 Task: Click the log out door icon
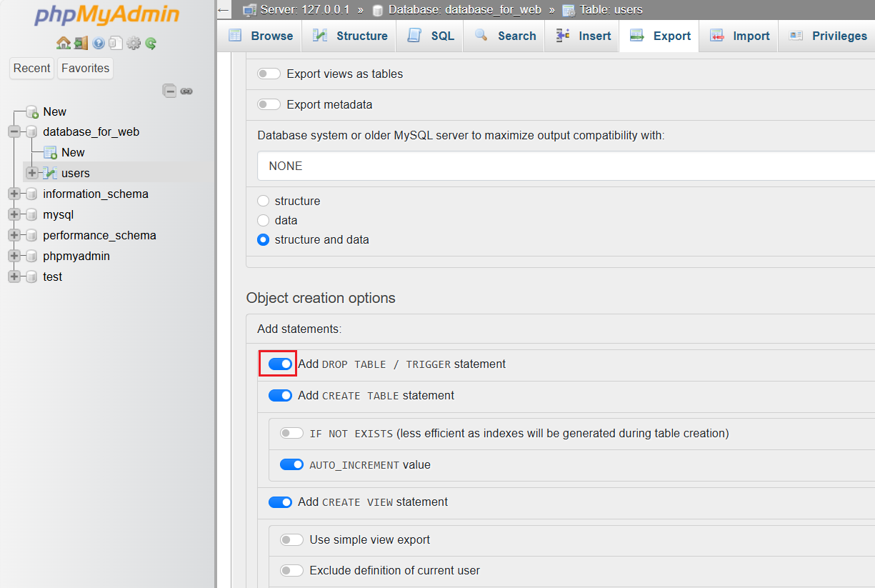(x=81, y=43)
